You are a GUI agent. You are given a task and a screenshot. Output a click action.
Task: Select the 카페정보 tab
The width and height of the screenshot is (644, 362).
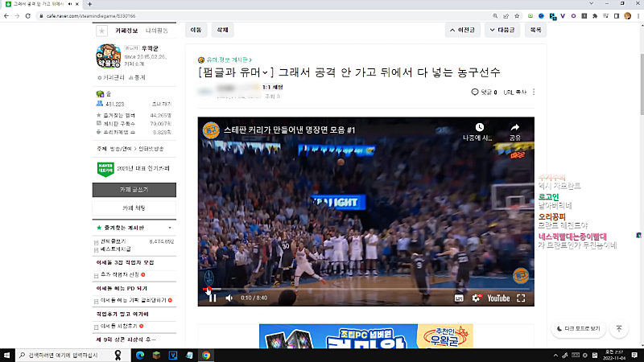(x=127, y=30)
